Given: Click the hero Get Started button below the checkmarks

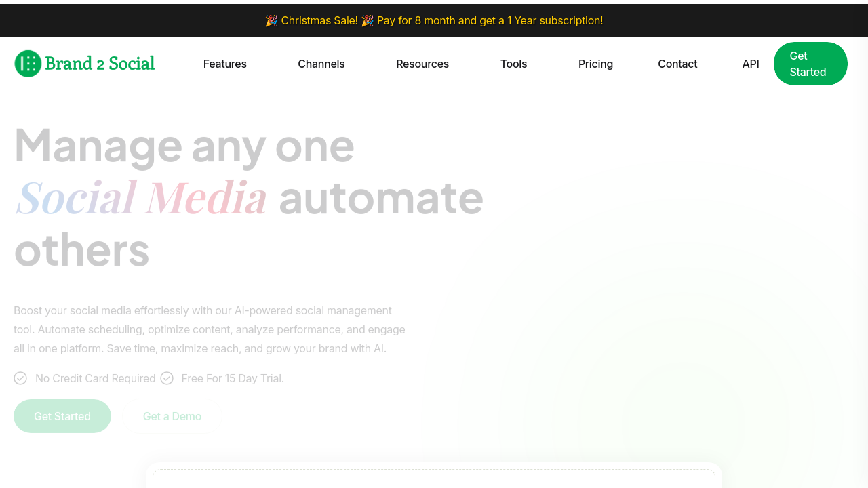Looking at the screenshot, I should 62,416.
